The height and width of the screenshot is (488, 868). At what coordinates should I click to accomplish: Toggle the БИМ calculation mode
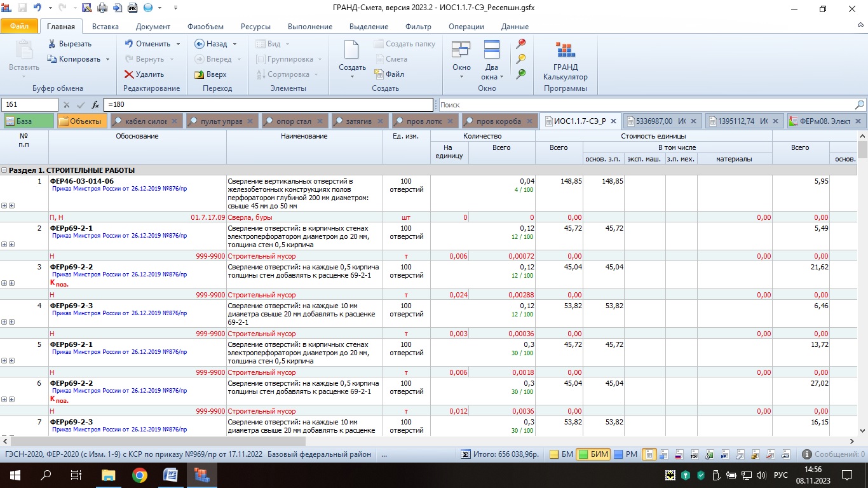(x=593, y=454)
